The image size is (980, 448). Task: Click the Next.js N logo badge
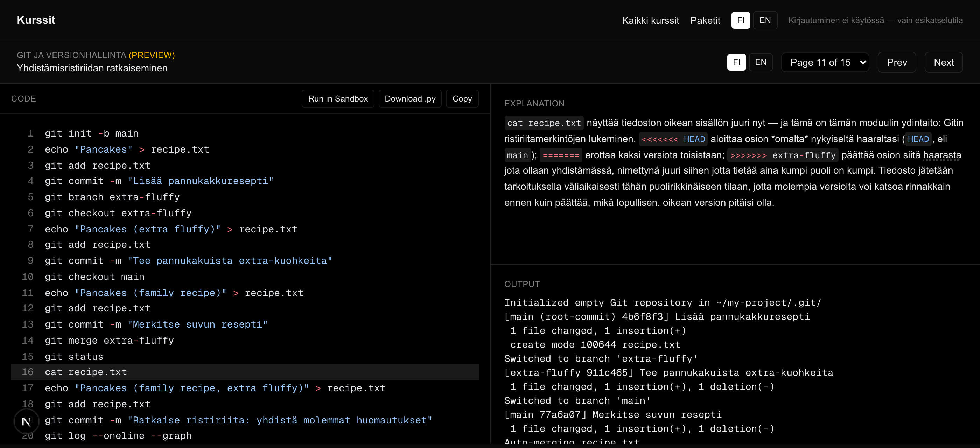click(x=26, y=422)
